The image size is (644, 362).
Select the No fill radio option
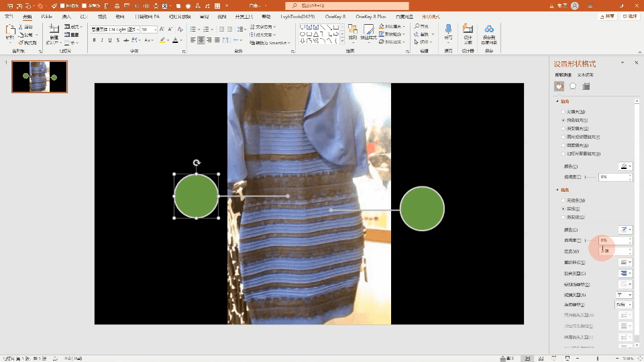click(x=563, y=111)
